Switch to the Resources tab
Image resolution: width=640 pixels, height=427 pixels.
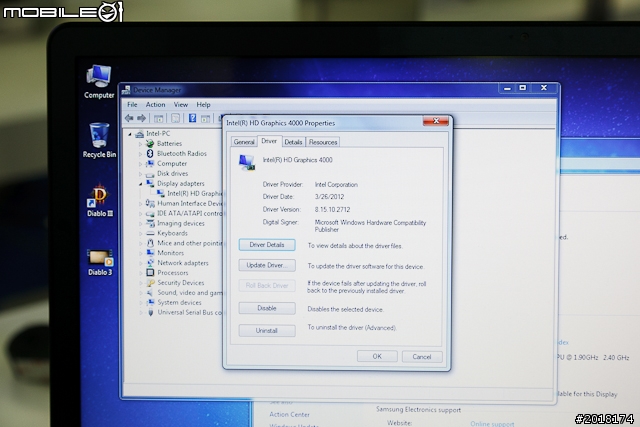(322, 142)
